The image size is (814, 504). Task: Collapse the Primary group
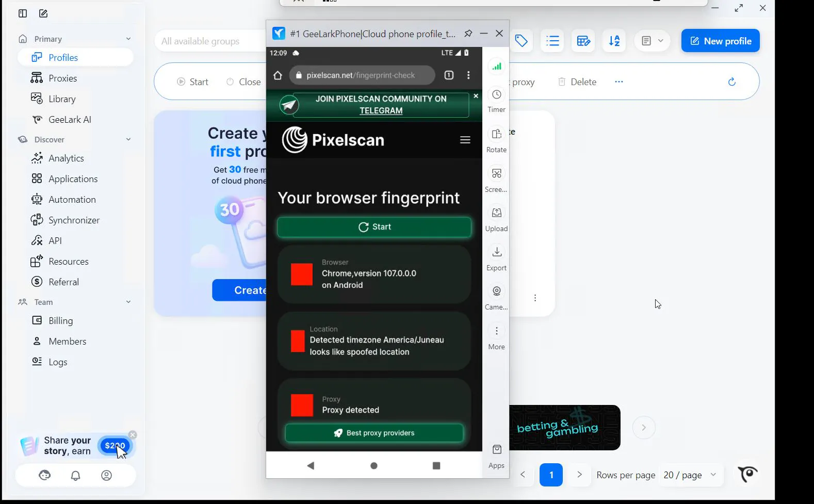[x=128, y=39]
